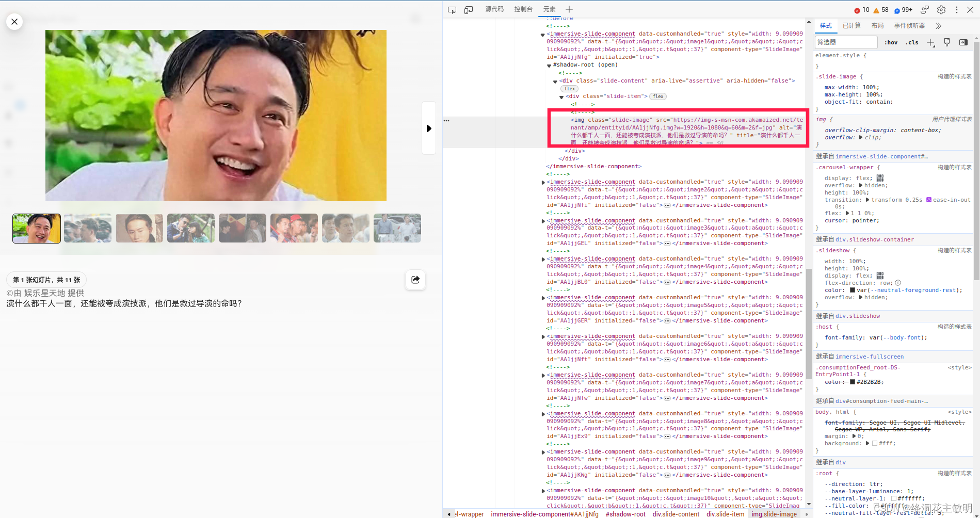Select the second slideshow thumbnail
Image resolution: width=980 pixels, height=518 pixels.
tap(88, 228)
